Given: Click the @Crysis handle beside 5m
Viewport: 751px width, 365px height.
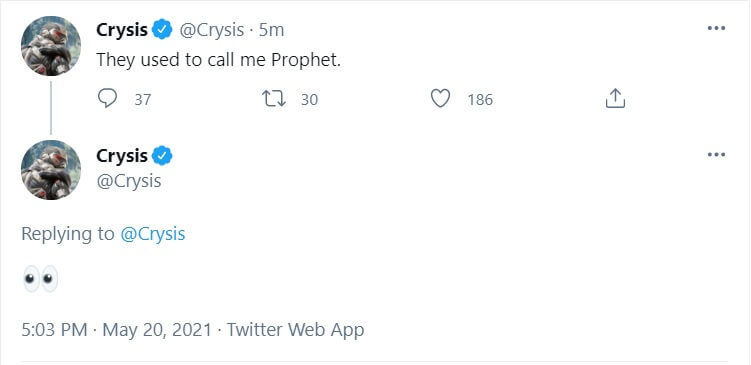Looking at the screenshot, I should pyautogui.click(x=211, y=31).
